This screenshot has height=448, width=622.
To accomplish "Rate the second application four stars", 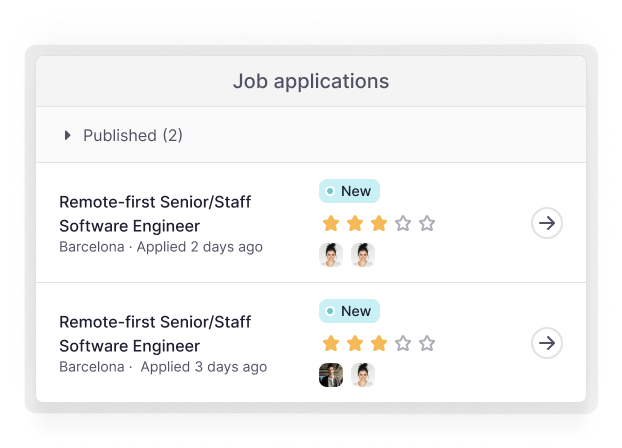I will click(x=403, y=343).
